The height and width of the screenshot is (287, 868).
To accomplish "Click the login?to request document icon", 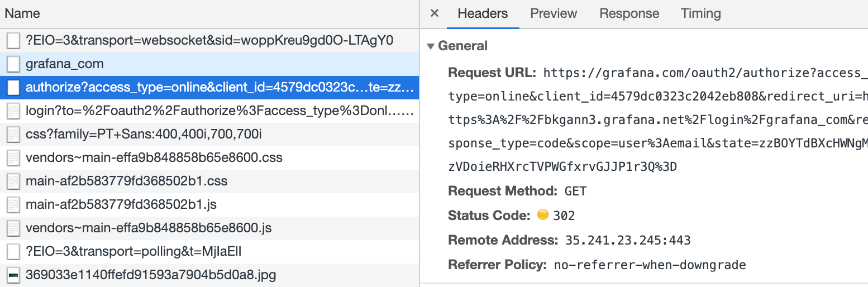I will (x=13, y=111).
